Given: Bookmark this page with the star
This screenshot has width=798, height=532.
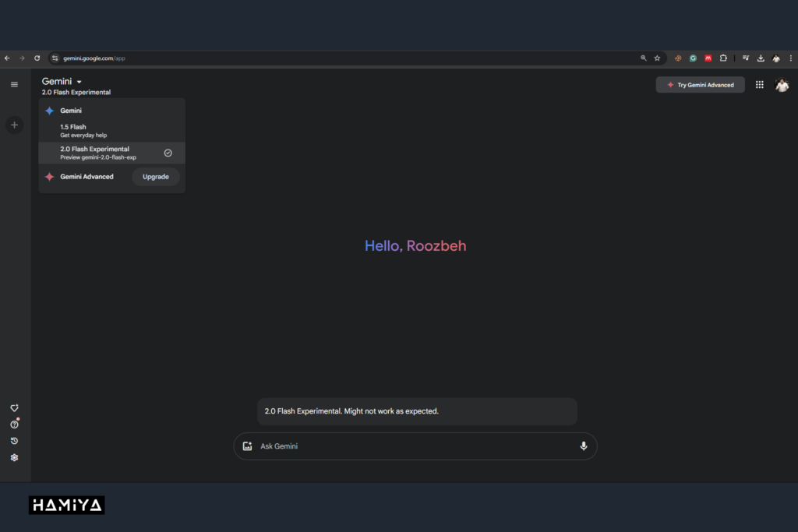Looking at the screenshot, I should tap(657, 58).
